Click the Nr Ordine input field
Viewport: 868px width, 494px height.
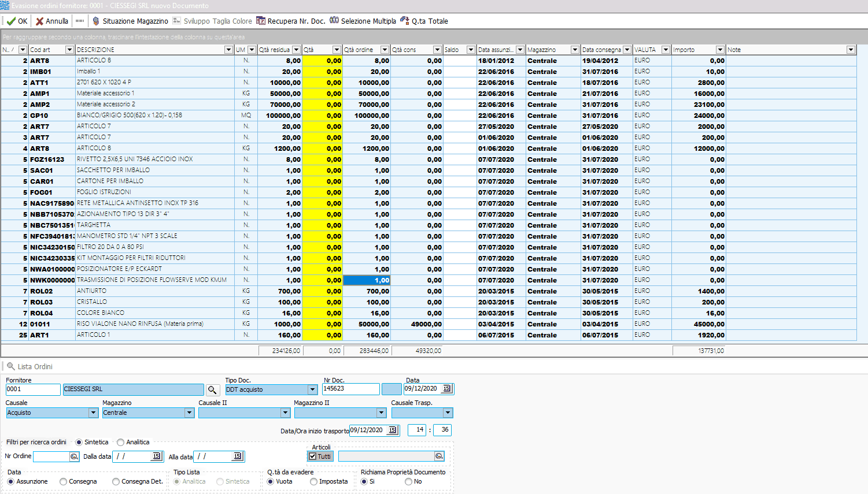pyautogui.click(x=51, y=456)
